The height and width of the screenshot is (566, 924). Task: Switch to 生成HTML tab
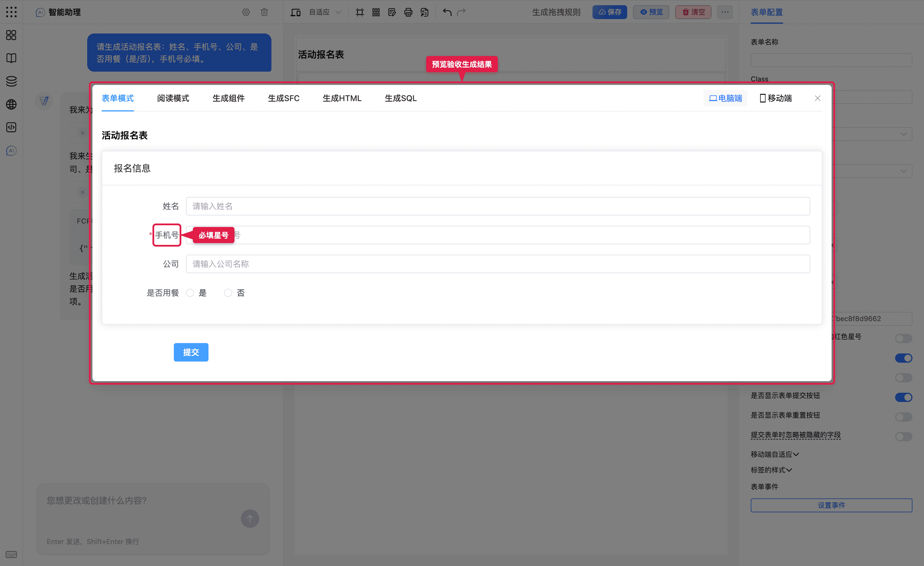(342, 98)
